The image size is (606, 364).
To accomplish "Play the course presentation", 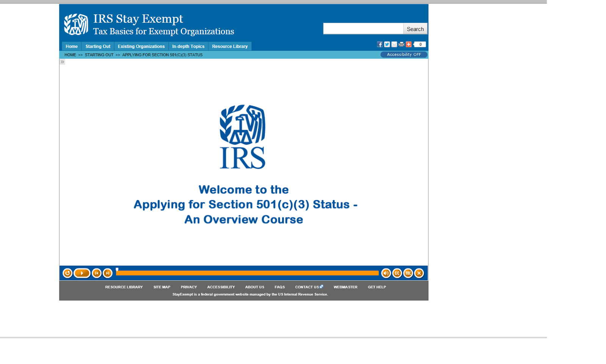I will [x=82, y=273].
